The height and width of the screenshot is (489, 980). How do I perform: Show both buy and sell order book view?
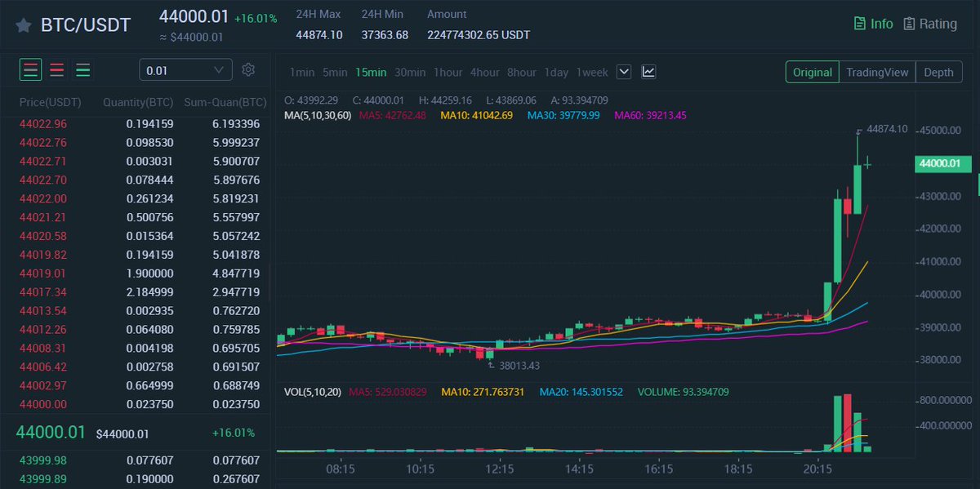coord(31,70)
